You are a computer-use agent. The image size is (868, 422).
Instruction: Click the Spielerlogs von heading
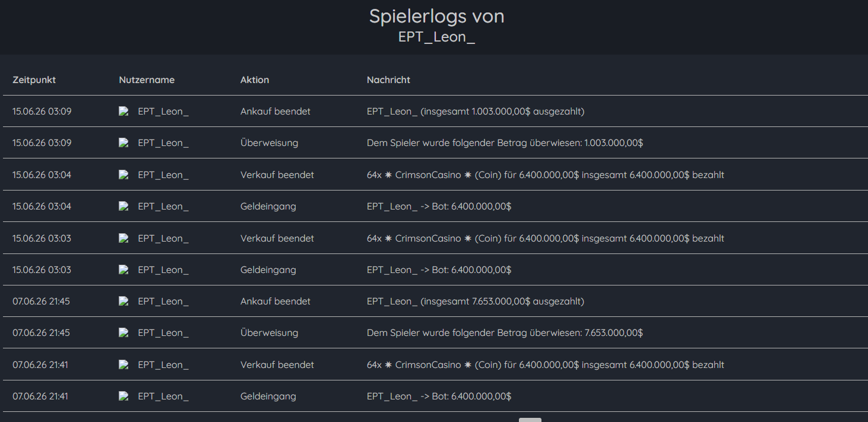point(437,15)
